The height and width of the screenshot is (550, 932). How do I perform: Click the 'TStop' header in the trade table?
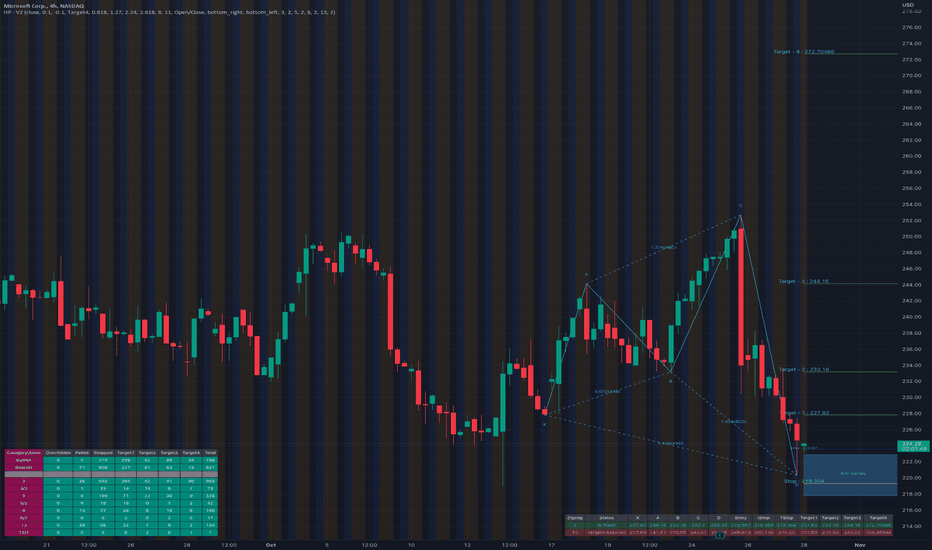click(x=786, y=518)
